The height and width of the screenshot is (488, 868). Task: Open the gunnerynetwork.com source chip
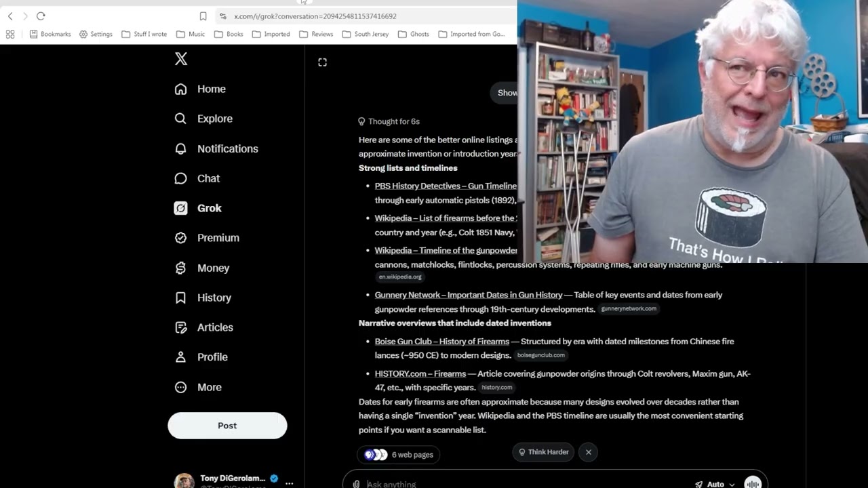coord(629,309)
